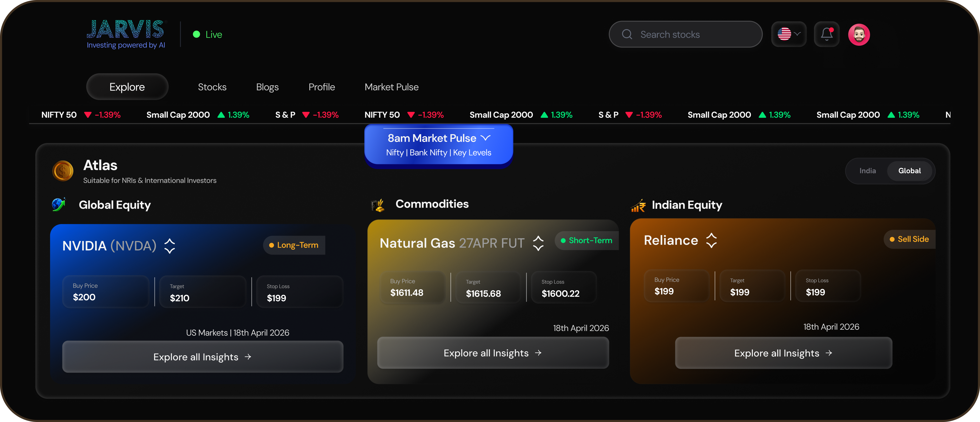The image size is (980, 422).
Task: Click the US flag icon
Action: (x=784, y=34)
